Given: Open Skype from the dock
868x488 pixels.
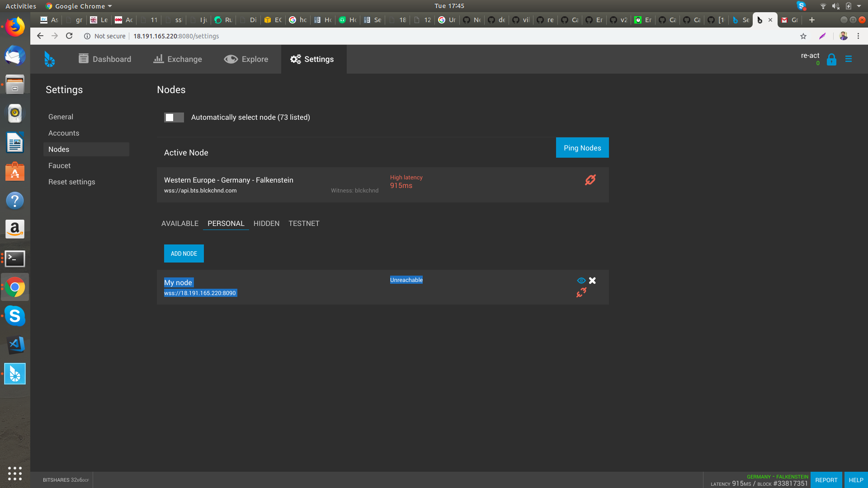Looking at the screenshot, I should [15, 316].
